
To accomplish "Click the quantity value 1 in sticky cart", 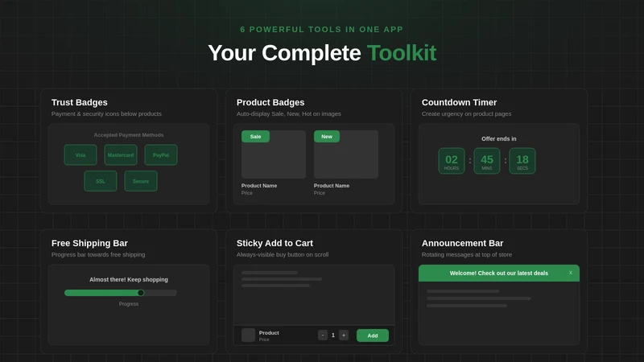I will 333,335.
